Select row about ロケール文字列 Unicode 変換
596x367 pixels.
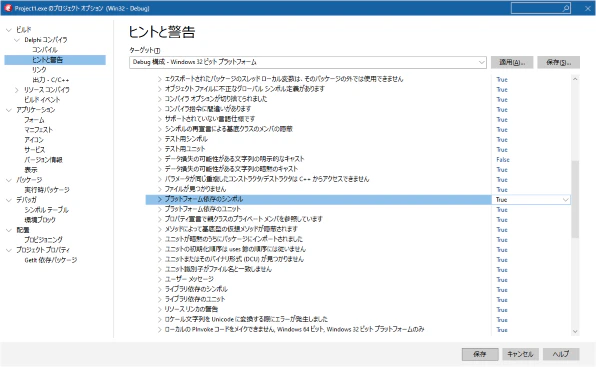246,319
